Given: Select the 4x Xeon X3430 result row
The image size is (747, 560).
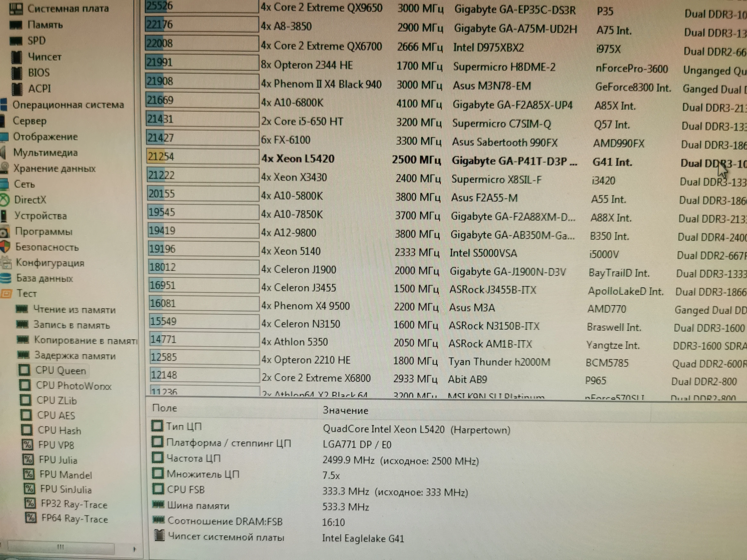Looking at the screenshot, I should 294,177.
